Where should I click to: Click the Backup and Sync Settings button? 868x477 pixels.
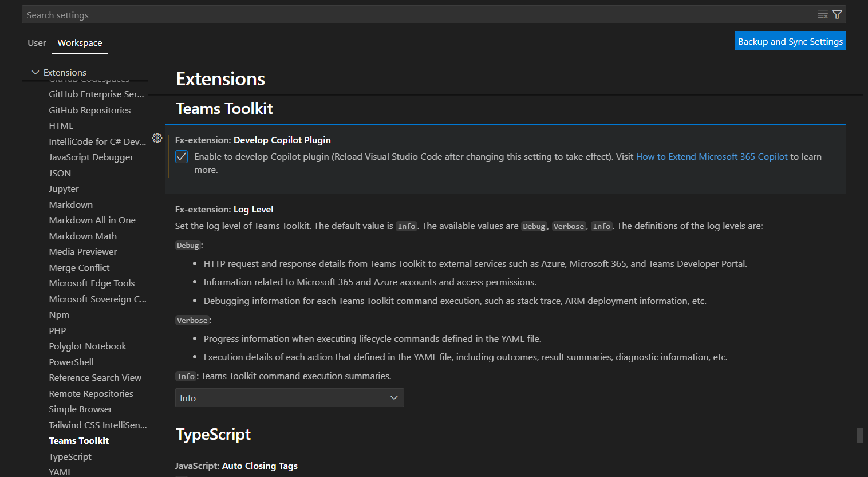coord(790,41)
